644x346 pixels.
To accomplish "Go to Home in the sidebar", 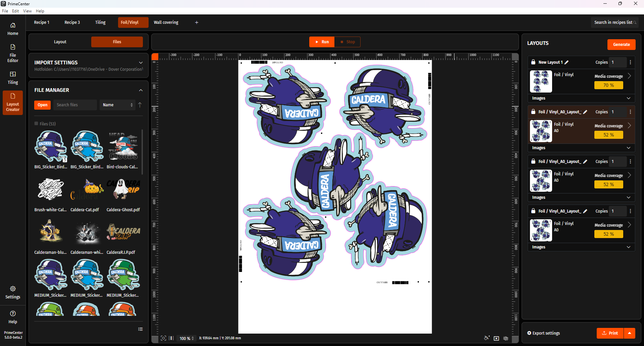I will tap(13, 29).
